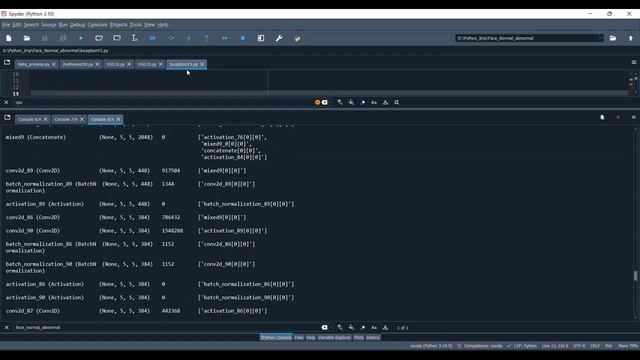Open the Edit menu
640x360 pixels.
[17, 25]
